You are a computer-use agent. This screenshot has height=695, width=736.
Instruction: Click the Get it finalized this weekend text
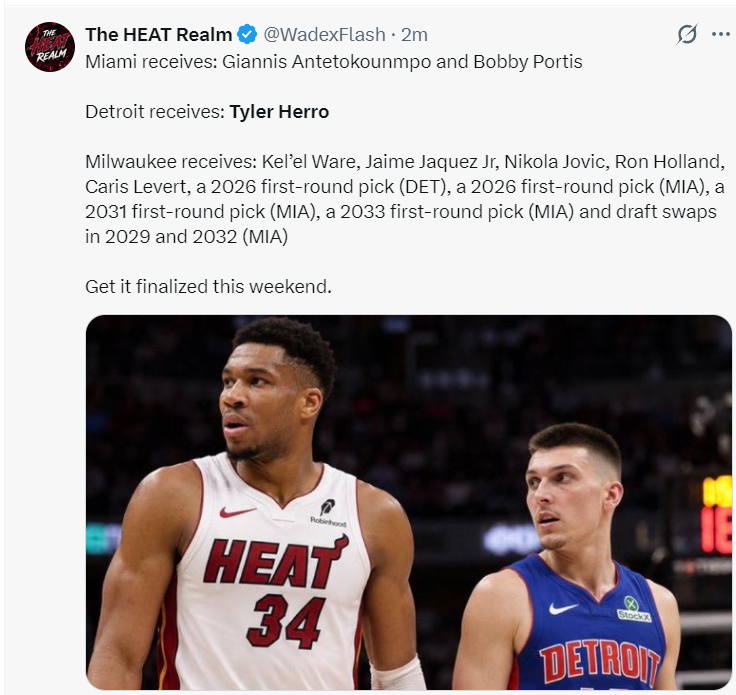click(208, 286)
